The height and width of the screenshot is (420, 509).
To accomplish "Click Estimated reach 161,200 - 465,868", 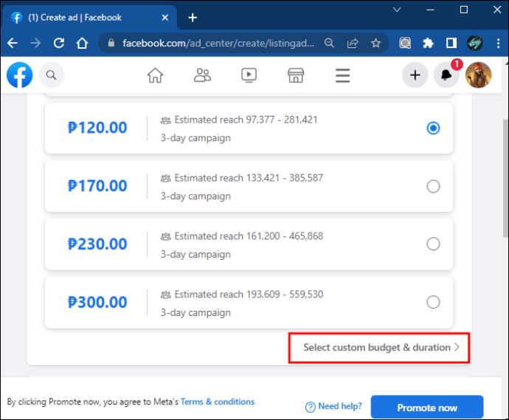I will tap(249, 236).
